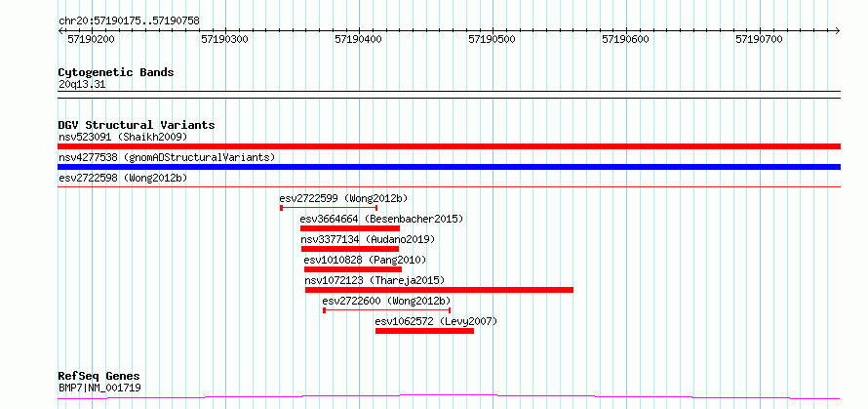Open the BMP7|NM_001719 gene label
This screenshot has width=868, height=409.
click(99, 388)
